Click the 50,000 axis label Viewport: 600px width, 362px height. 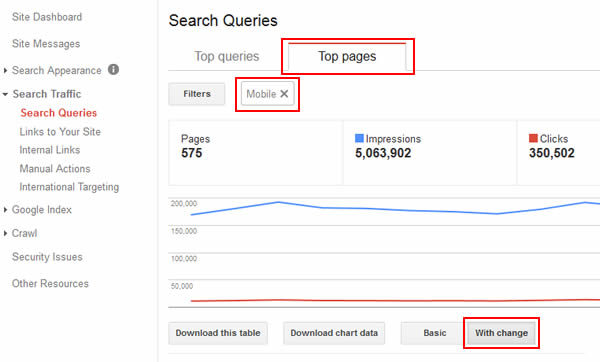pos(182,286)
